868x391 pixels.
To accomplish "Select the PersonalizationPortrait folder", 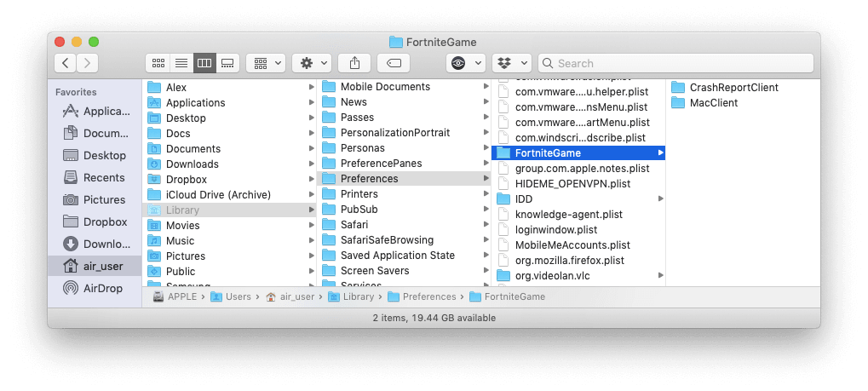I will [x=404, y=133].
